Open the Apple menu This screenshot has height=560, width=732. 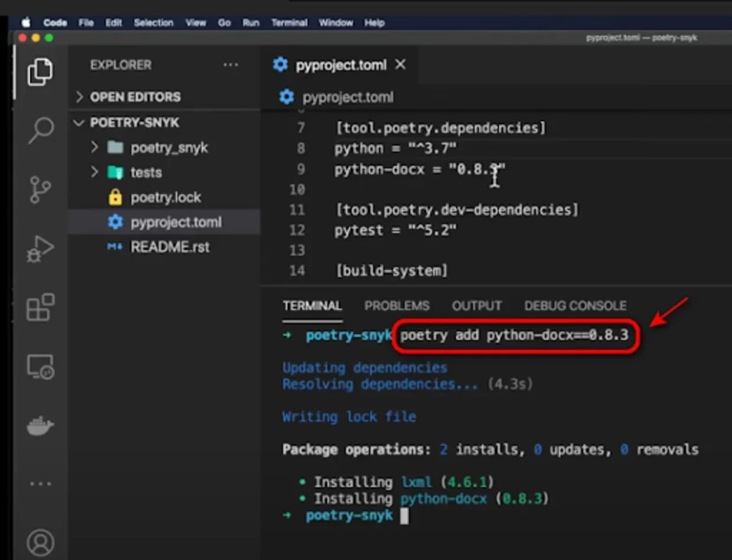(26, 22)
